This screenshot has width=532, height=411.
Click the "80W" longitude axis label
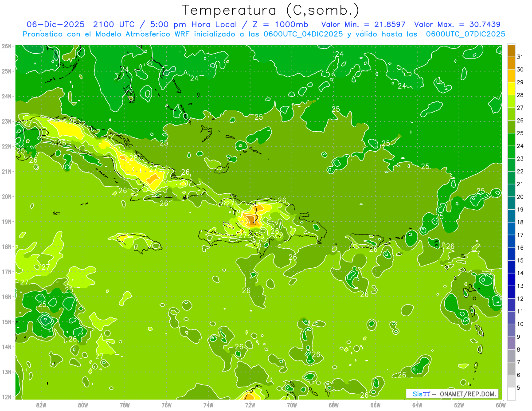[83, 405]
